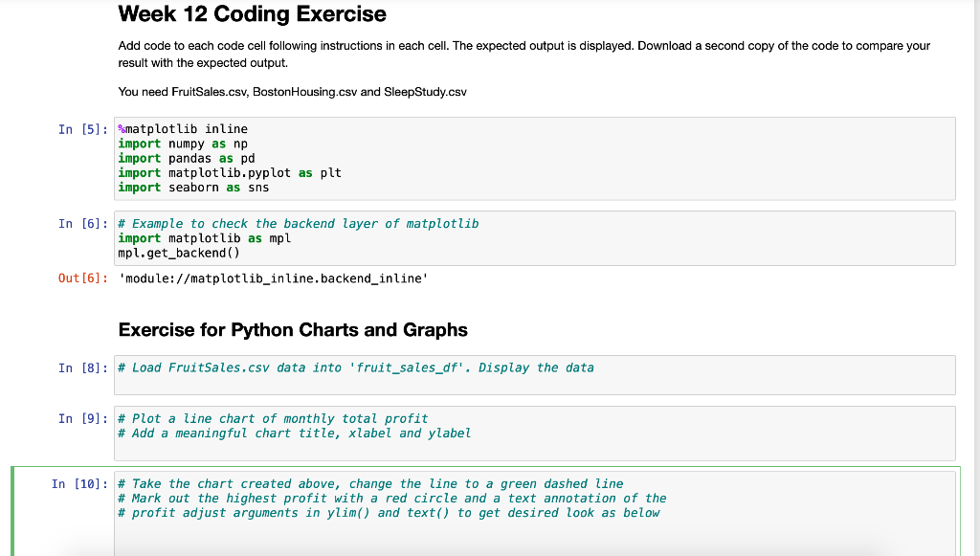This screenshot has width=980, height=556.
Task: Select the mpl.get_backend() code cell
Action: [x=534, y=238]
